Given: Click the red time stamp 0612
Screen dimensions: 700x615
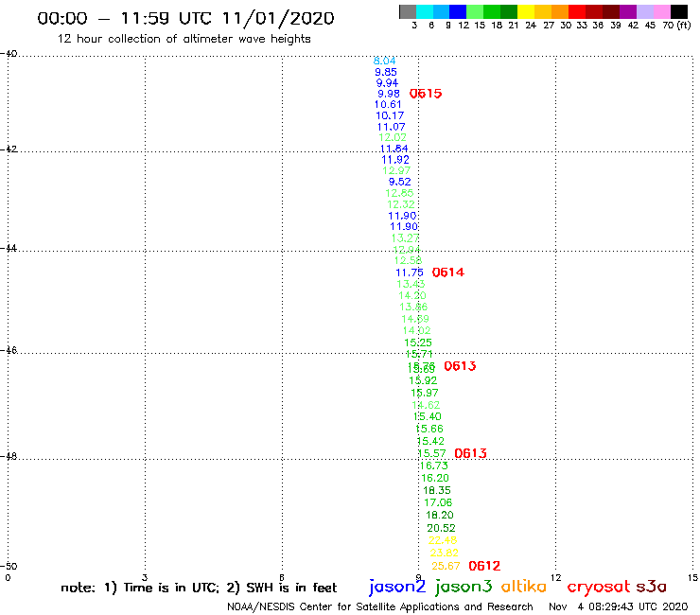Looking at the screenshot, I should 484,567.
